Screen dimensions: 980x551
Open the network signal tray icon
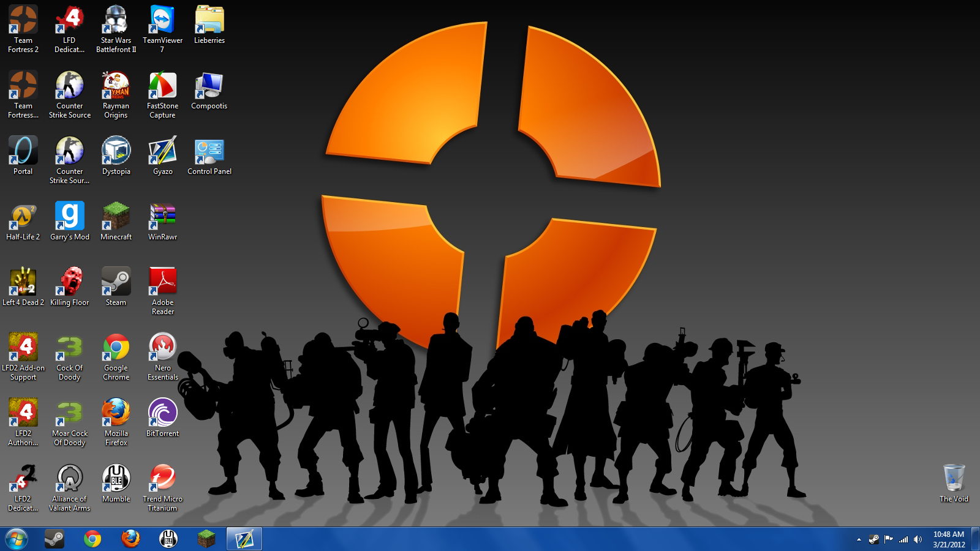(903, 539)
